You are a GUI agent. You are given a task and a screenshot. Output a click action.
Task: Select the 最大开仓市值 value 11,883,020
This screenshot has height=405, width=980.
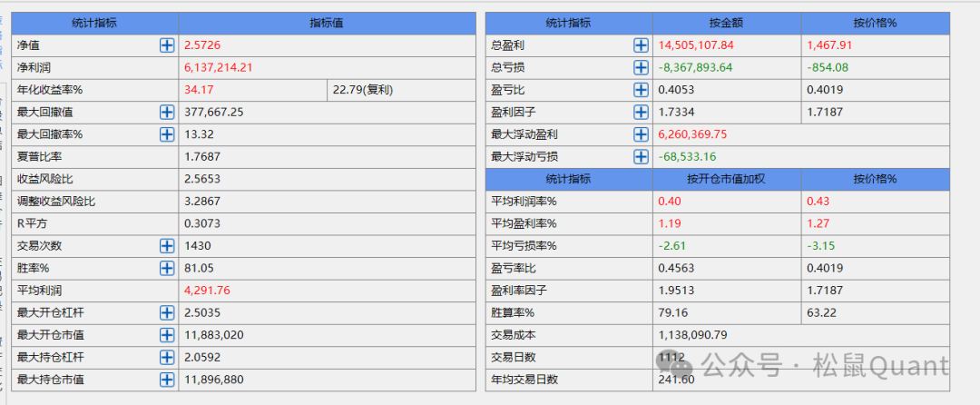tap(213, 335)
